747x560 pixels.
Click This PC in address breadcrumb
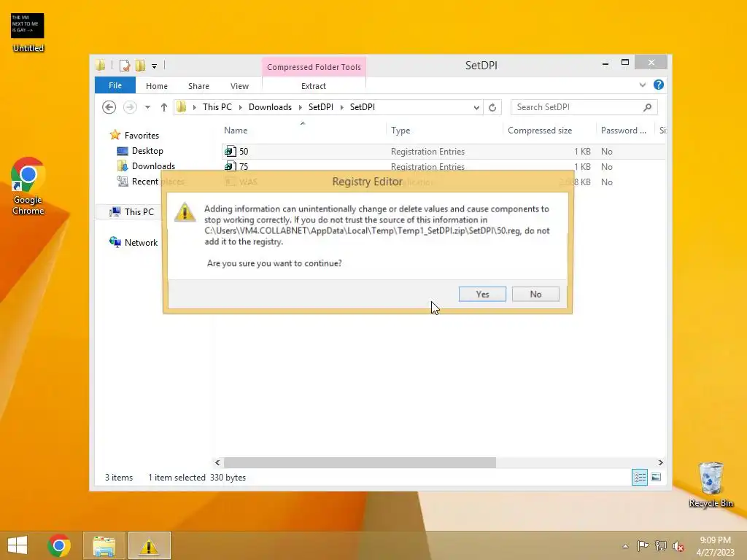pos(217,107)
